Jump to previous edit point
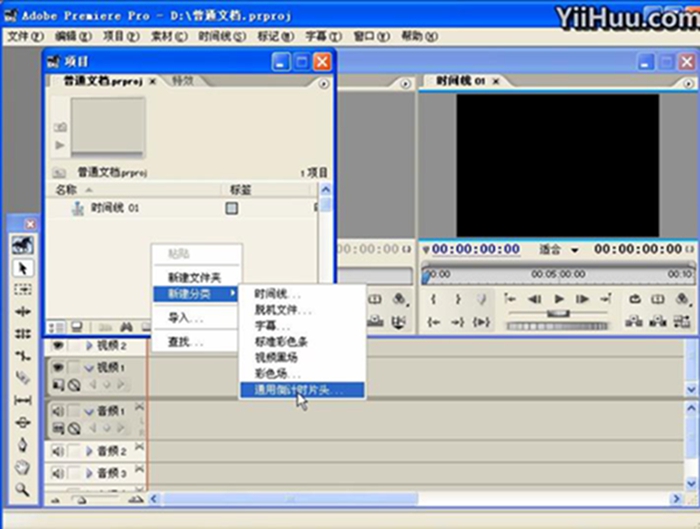The height and width of the screenshot is (529, 700). click(510, 299)
